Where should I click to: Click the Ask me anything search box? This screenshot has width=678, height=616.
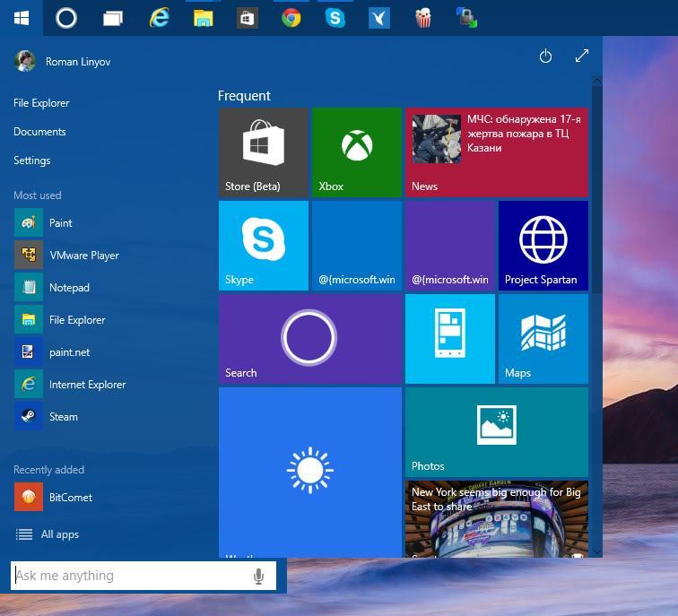[x=143, y=576]
